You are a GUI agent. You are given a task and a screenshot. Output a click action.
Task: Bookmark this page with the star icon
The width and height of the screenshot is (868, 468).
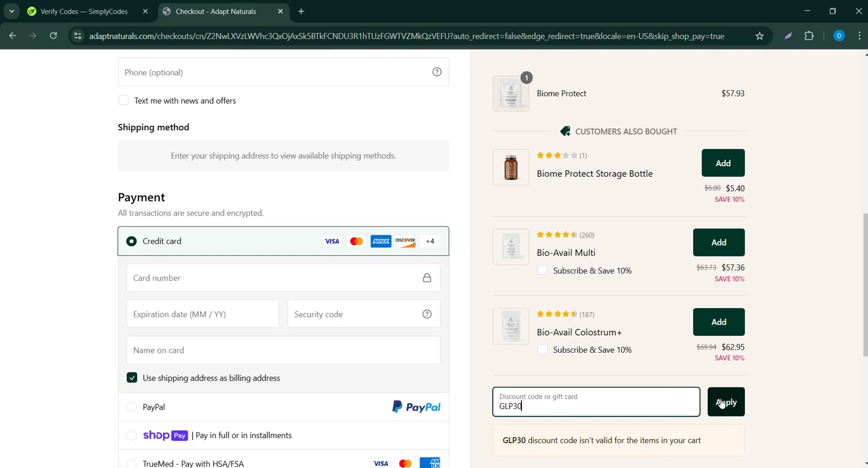760,36
